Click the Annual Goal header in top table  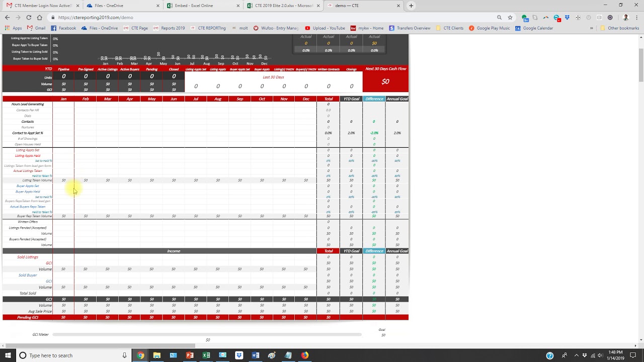pyautogui.click(x=397, y=99)
